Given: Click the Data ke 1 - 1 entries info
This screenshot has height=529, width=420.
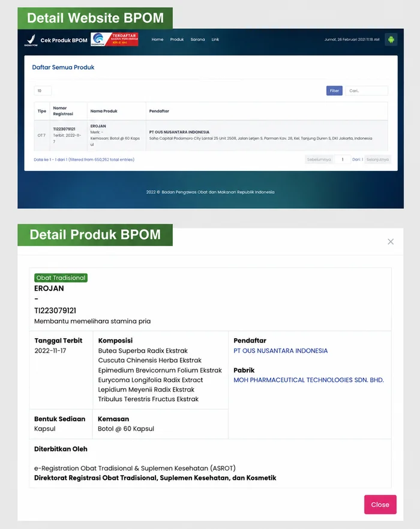Looking at the screenshot, I should tap(84, 160).
